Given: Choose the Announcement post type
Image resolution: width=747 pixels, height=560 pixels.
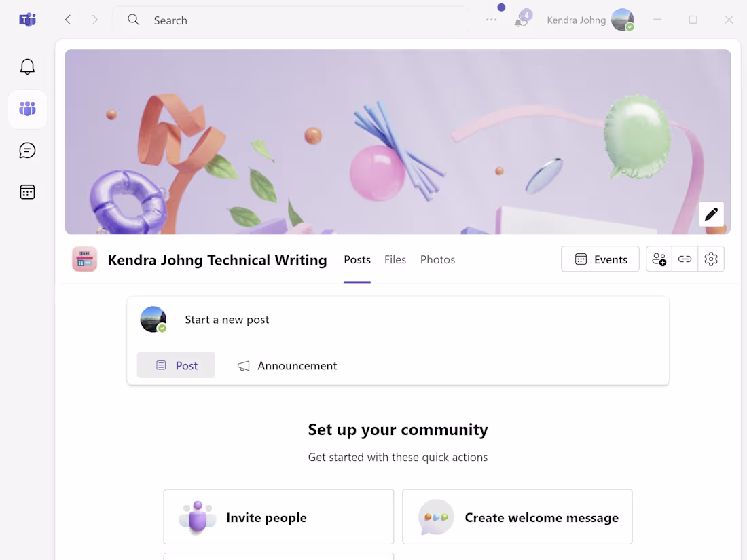Looking at the screenshot, I should [x=287, y=366].
